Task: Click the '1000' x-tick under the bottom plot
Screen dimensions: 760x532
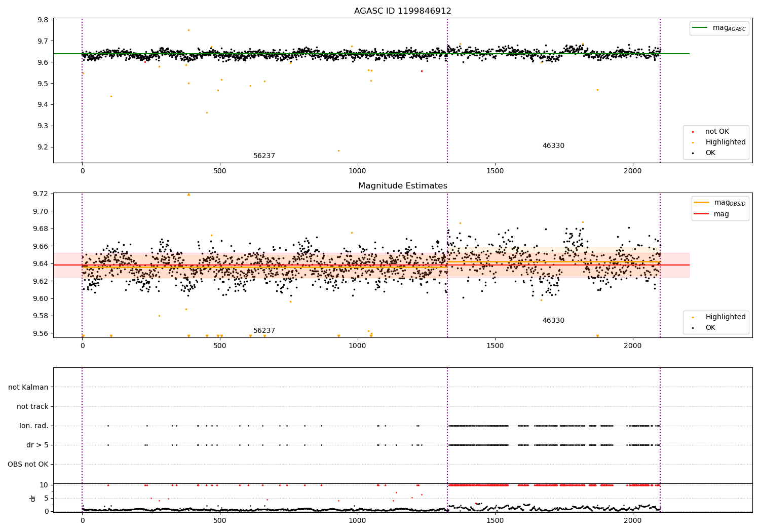Action: pos(358,521)
